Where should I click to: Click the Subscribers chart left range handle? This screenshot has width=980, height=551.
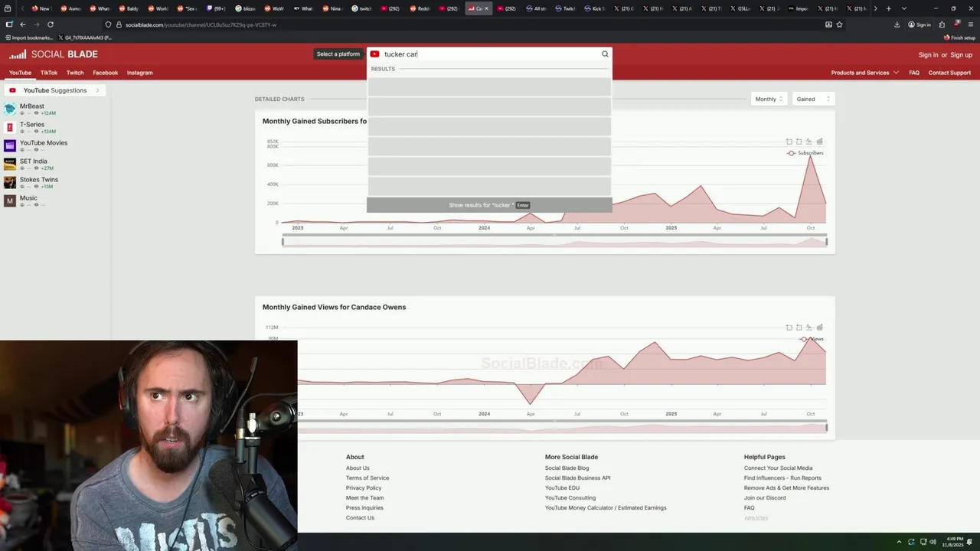[283, 242]
